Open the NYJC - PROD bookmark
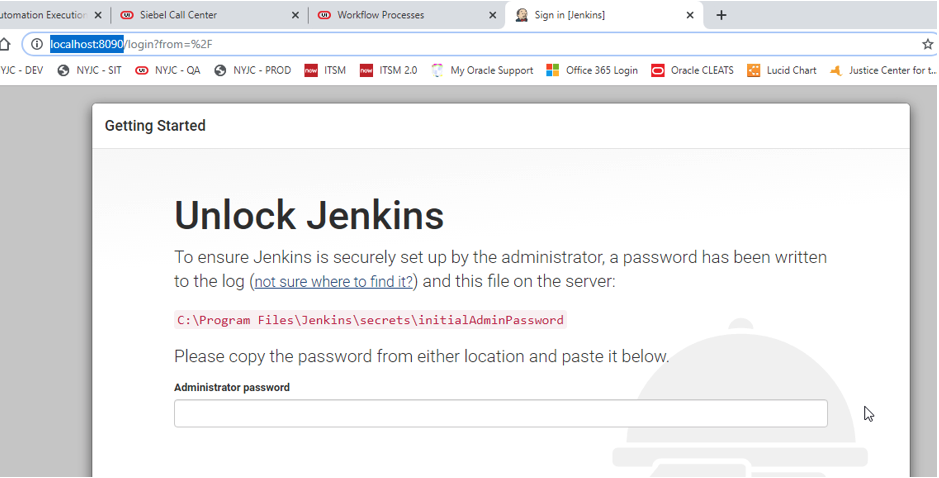Viewport: 939px width, 478px height. (x=253, y=70)
